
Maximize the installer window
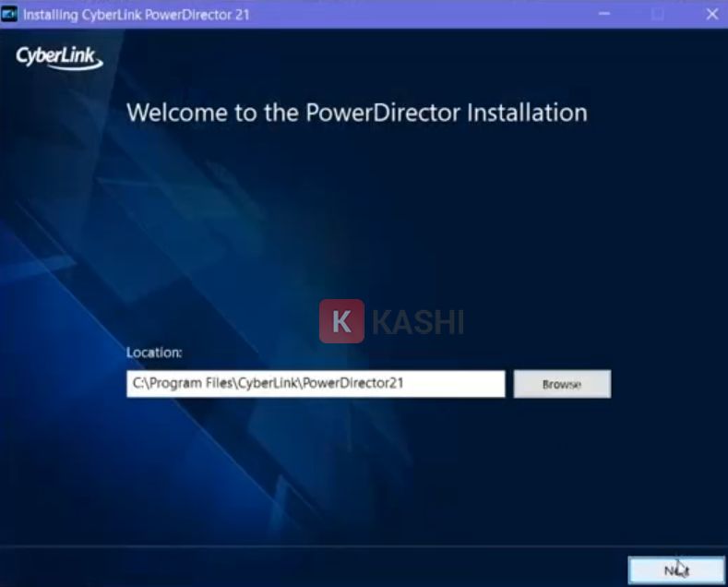(658, 15)
